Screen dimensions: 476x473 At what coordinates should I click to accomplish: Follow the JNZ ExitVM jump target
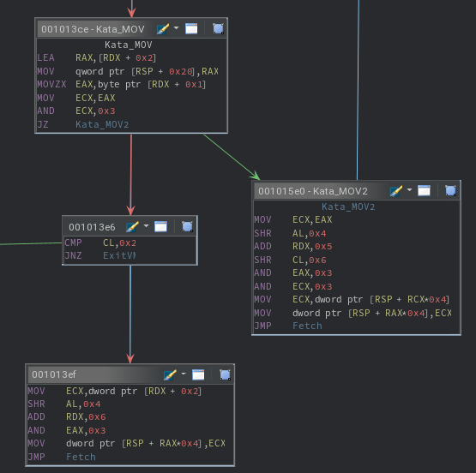pyautogui.click(x=119, y=255)
